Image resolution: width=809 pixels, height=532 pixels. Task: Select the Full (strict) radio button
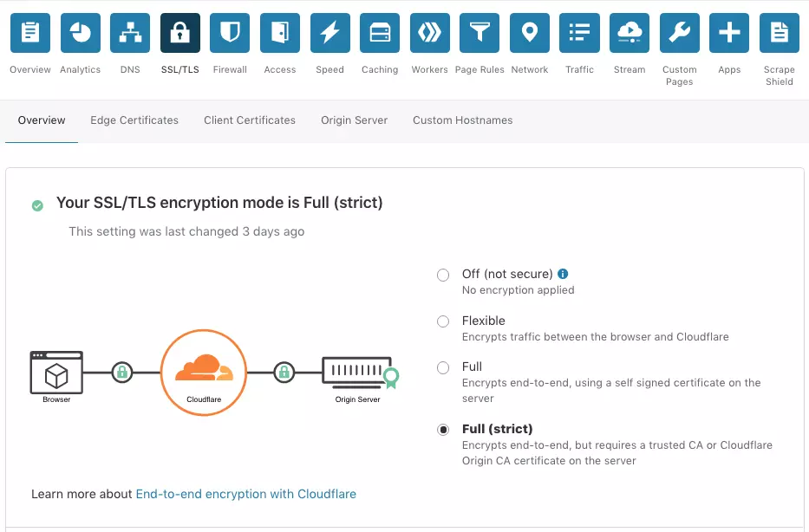[443, 430]
